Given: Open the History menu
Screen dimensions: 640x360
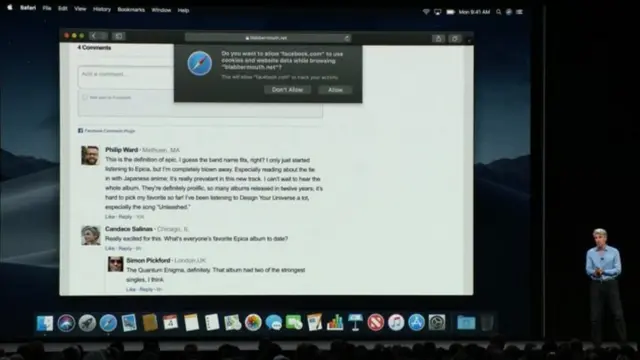Looking at the screenshot, I should pyautogui.click(x=102, y=9).
